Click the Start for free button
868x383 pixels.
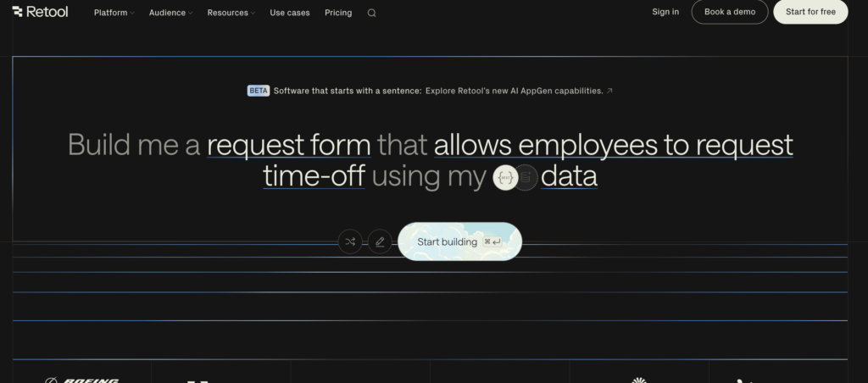(810, 12)
